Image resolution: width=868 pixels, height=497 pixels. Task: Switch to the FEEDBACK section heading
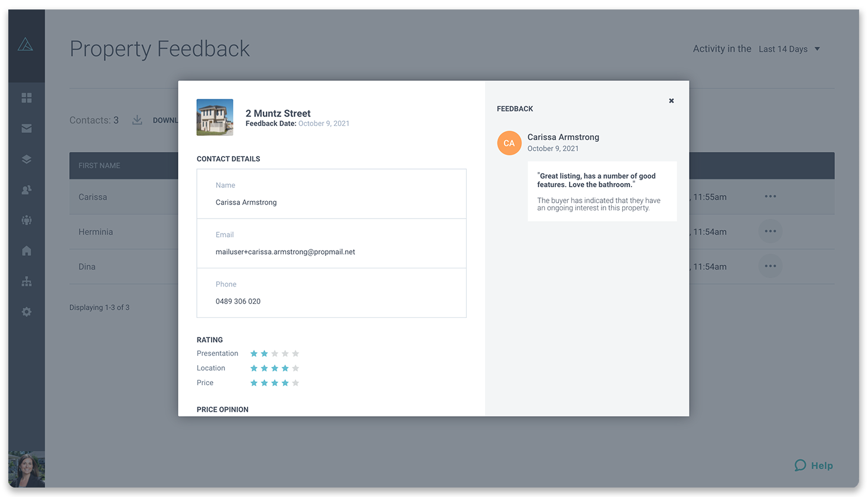(515, 108)
